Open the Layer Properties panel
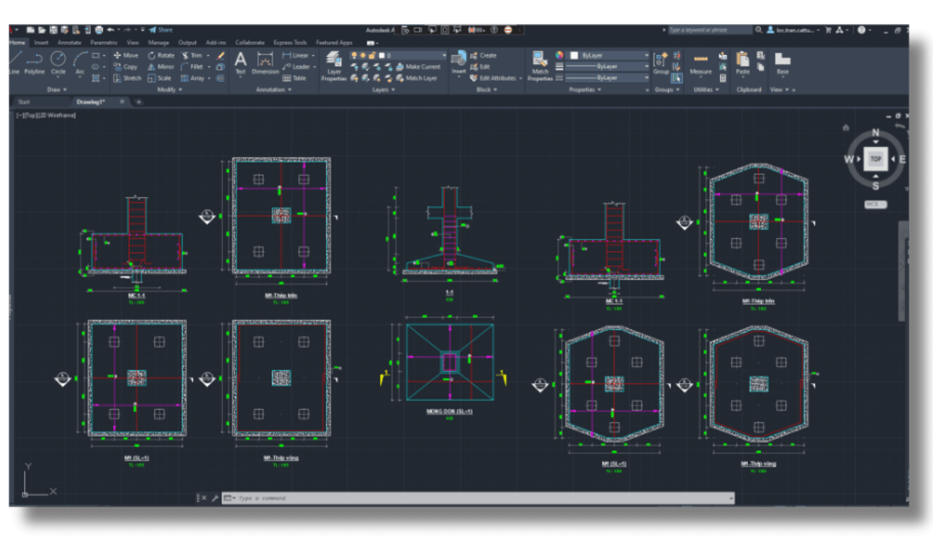The width and height of the screenshot is (933, 560). click(334, 66)
